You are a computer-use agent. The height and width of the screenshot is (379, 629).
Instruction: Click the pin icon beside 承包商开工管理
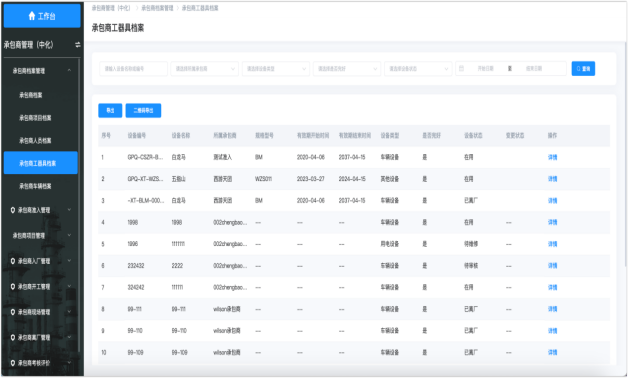pos(13,287)
